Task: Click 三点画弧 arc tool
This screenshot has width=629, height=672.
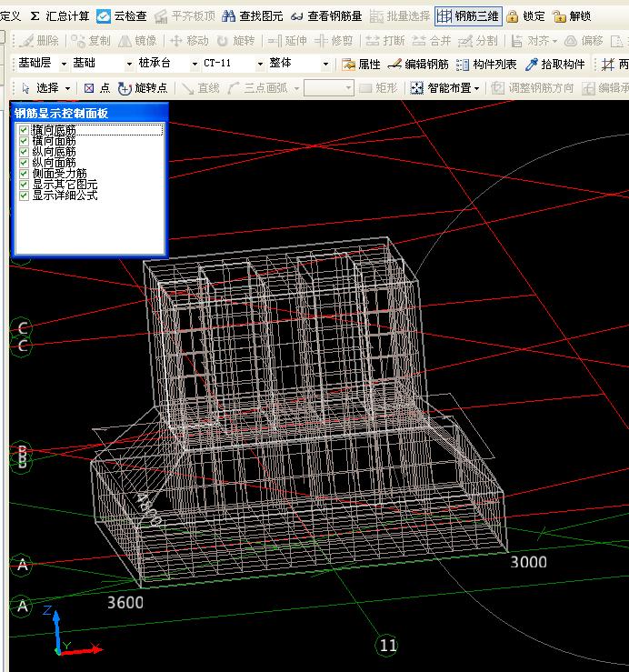Action: pos(258,88)
